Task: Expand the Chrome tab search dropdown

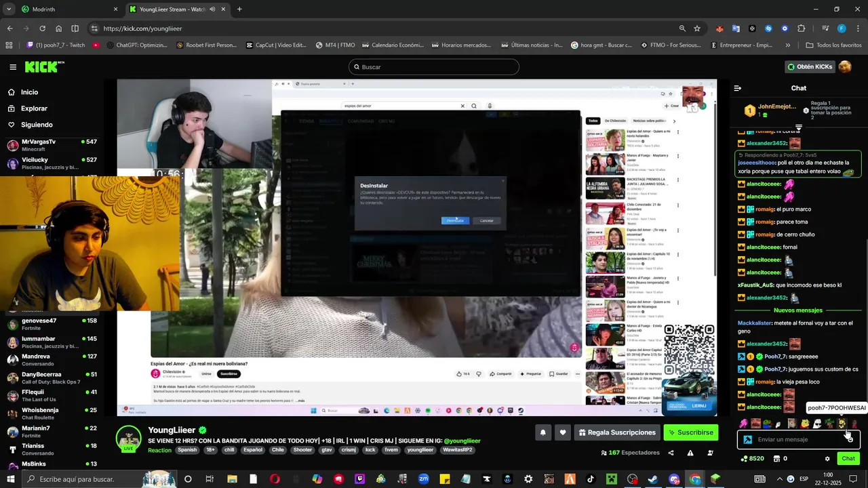Action: pyautogui.click(x=9, y=9)
